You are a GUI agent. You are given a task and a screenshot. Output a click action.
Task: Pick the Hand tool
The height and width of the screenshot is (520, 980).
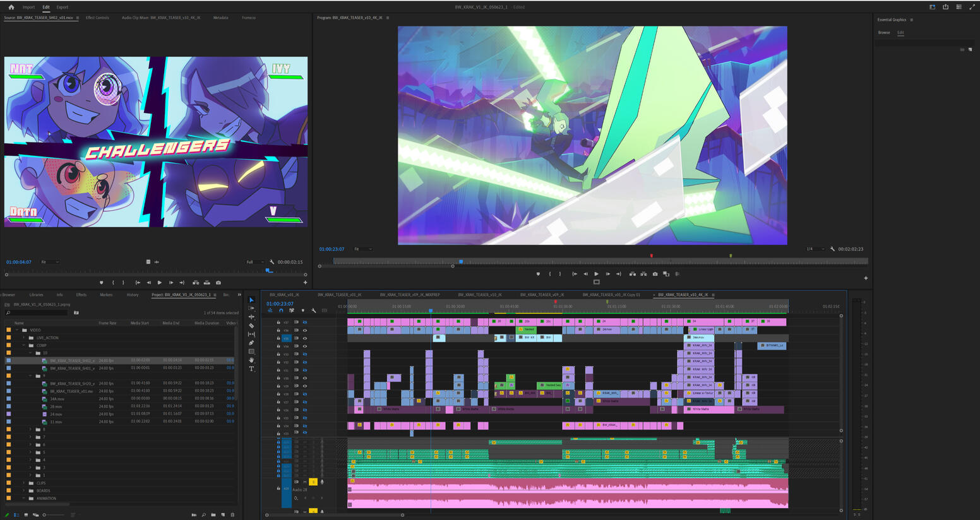click(251, 360)
